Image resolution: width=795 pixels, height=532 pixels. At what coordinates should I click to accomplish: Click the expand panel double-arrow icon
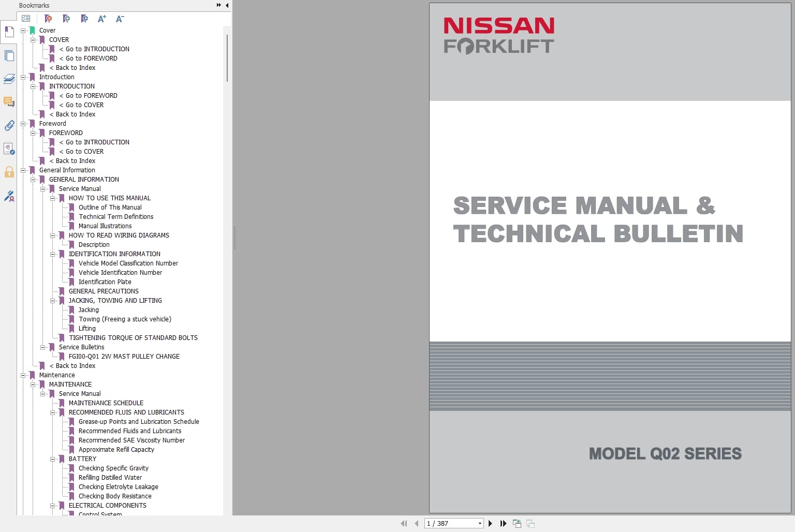[x=219, y=5]
